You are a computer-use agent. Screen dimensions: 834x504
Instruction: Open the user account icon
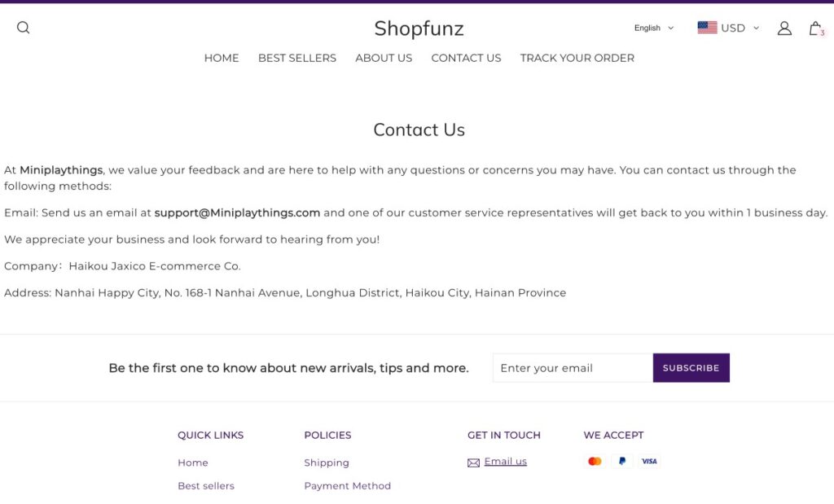point(784,28)
